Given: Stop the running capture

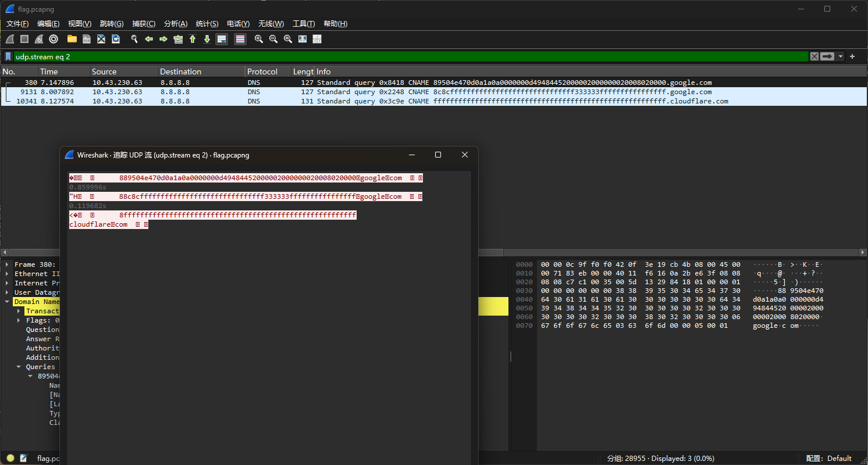Looking at the screenshot, I should 24,39.
